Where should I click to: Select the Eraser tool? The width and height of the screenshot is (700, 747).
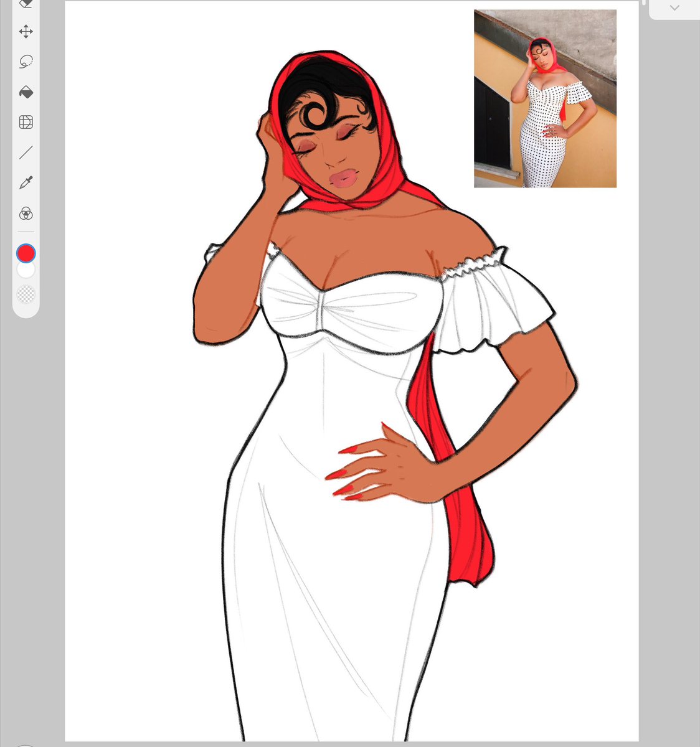pyautogui.click(x=26, y=4)
